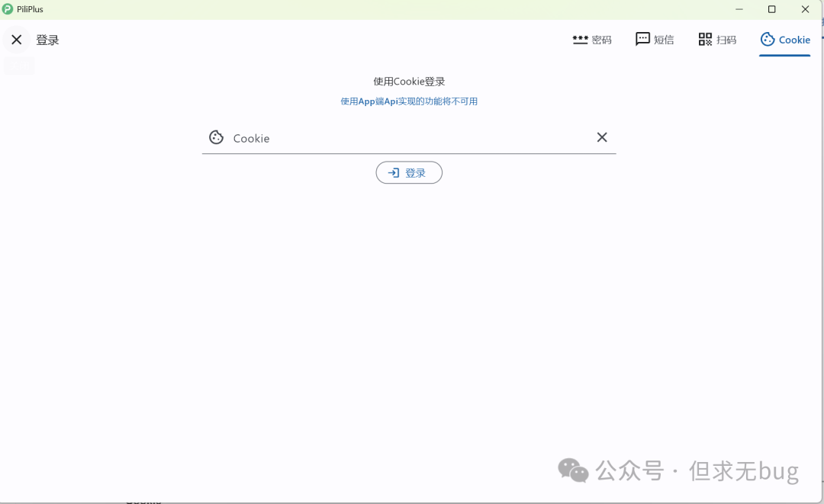The height and width of the screenshot is (504, 824).
Task: Minimize the PiliPlus window
Action: 739,9
